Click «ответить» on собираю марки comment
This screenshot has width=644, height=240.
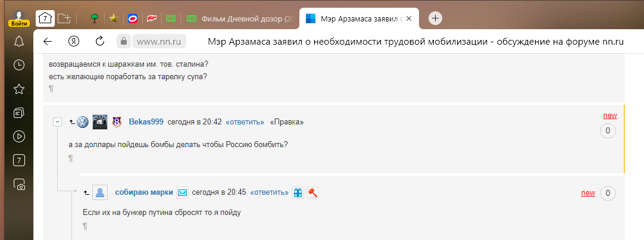tap(269, 192)
